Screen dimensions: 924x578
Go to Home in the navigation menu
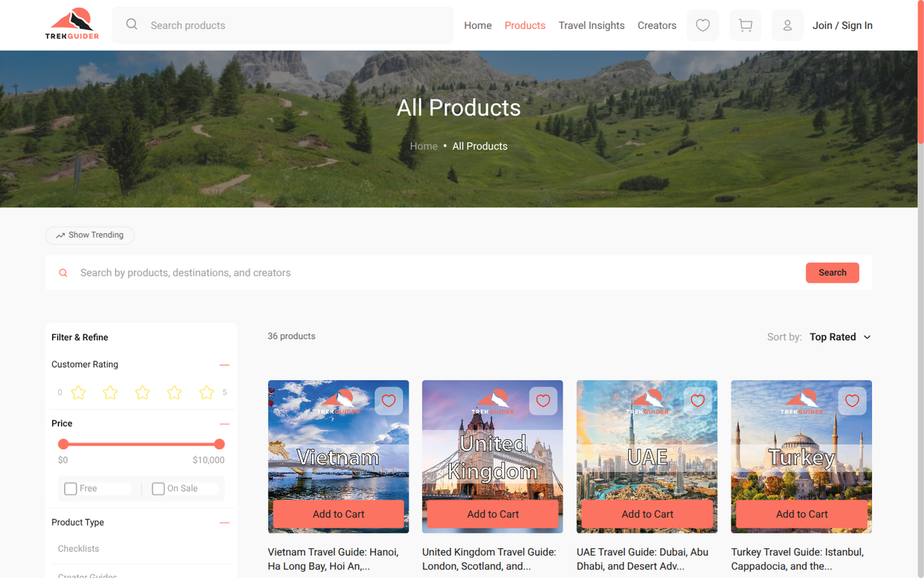pos(478,25)
